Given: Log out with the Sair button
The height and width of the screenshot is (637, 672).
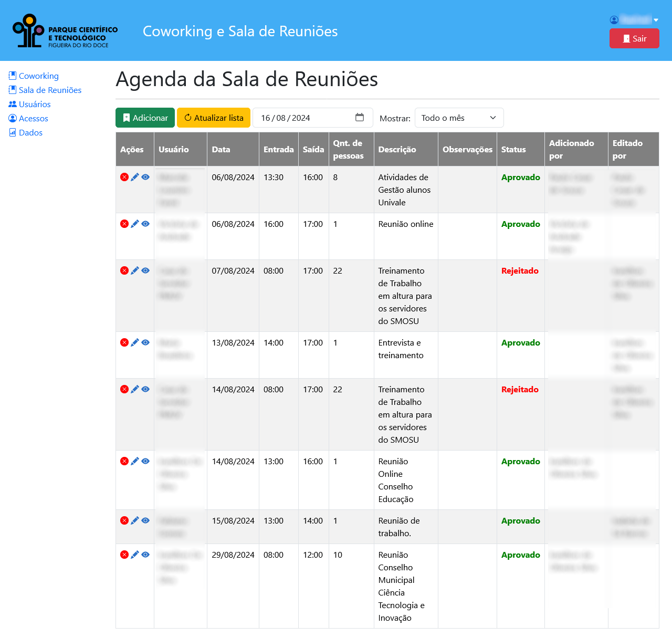Looking at the screenshot, I should [634, 38].
